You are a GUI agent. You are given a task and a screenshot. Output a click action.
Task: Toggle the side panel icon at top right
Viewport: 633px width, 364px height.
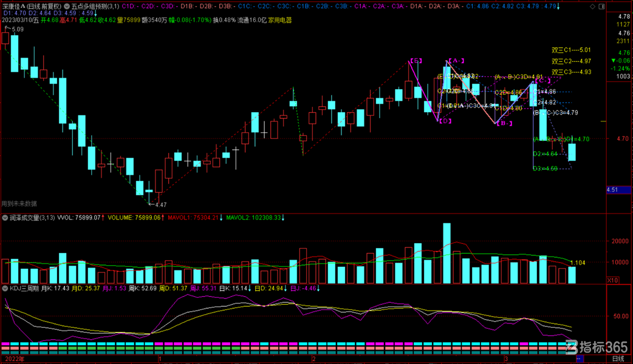click(x=601, y=7)
